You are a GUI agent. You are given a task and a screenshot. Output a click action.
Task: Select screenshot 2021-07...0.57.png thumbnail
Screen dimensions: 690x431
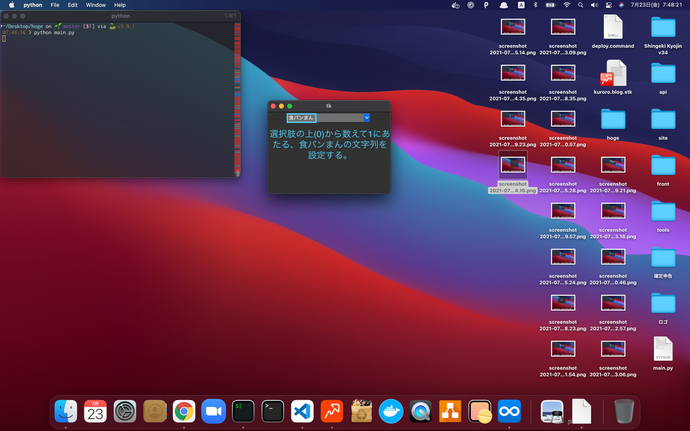[563, 119]
